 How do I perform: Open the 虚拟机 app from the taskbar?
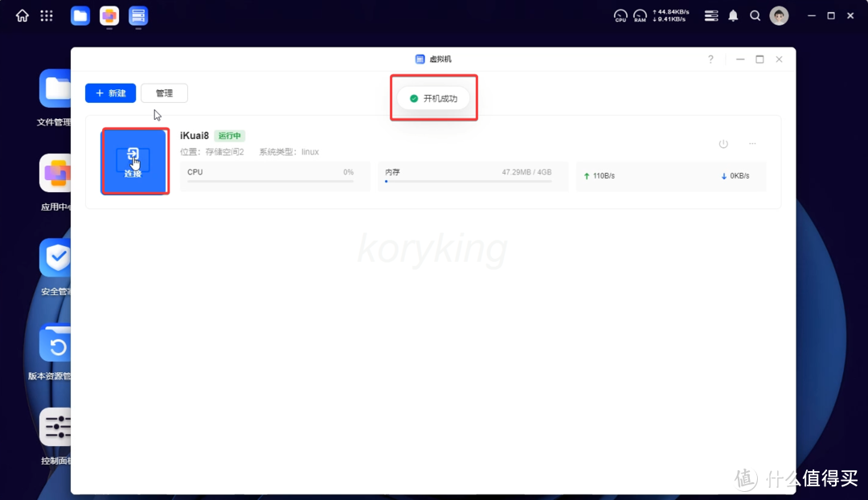137,15
